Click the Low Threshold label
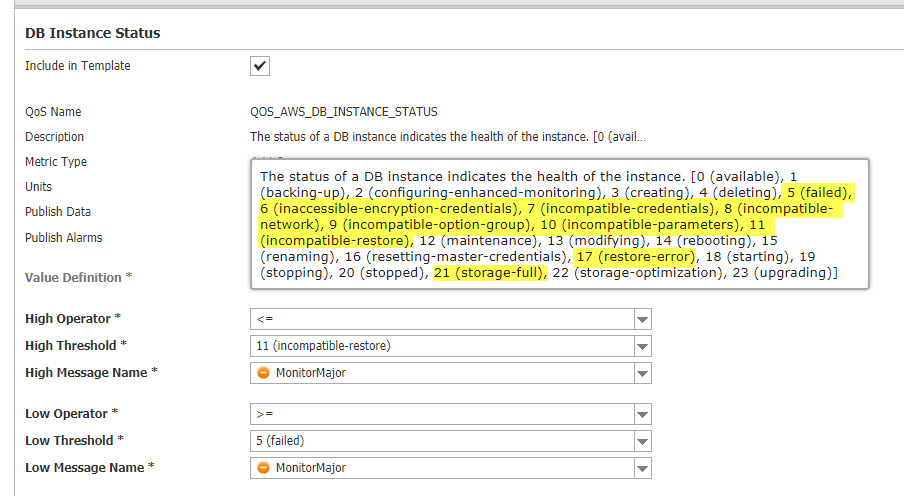Screen dimensions: 904x496 [74, 441]
